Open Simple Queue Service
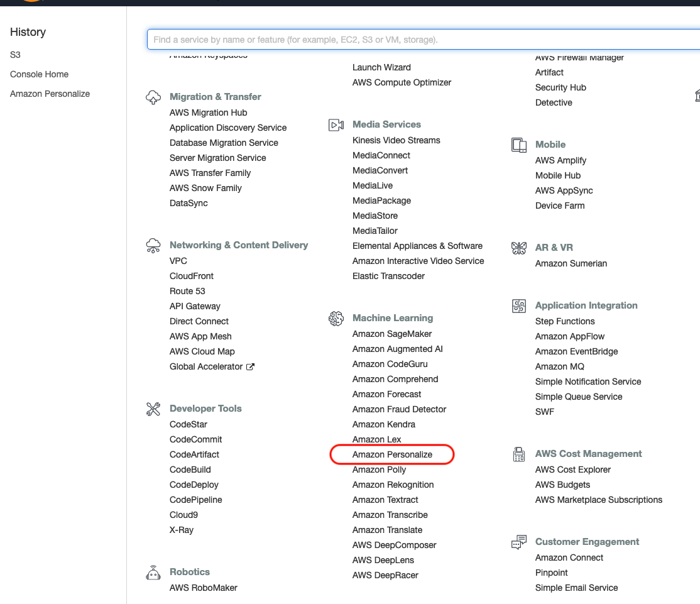This screenshot has height=604, width=700. 579,397
